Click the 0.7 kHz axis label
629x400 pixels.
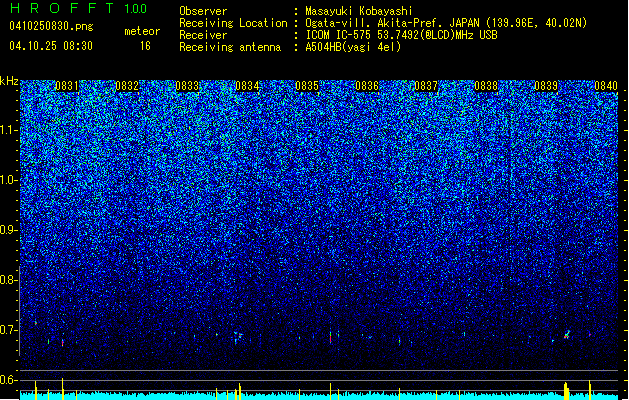point(8,330)
